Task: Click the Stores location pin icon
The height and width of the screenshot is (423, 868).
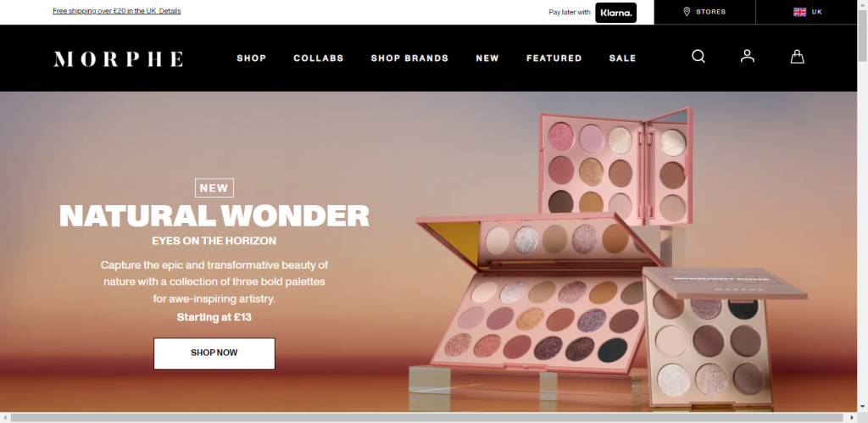Action: tap(687, 12)
